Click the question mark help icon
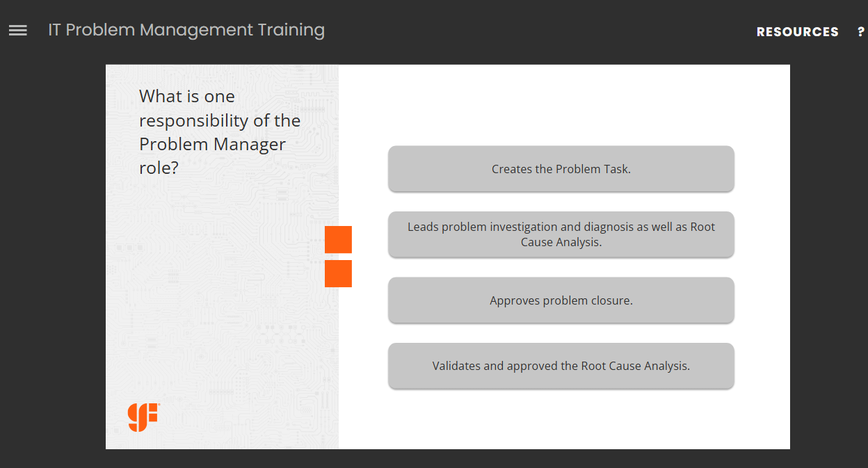 pyautogui.click(x=861, y=32)
